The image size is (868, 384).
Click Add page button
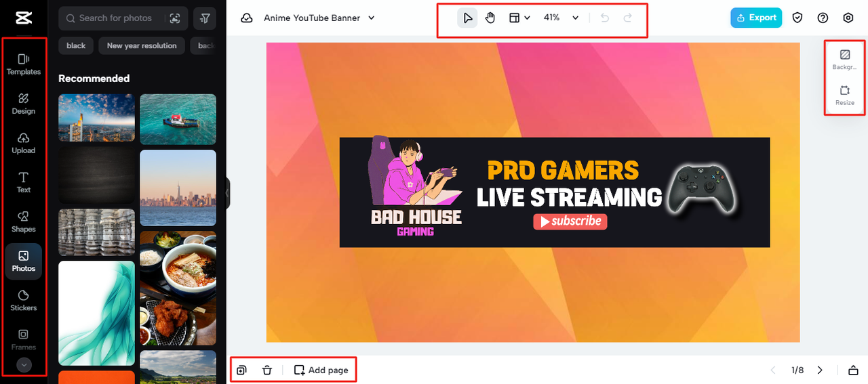321,370
